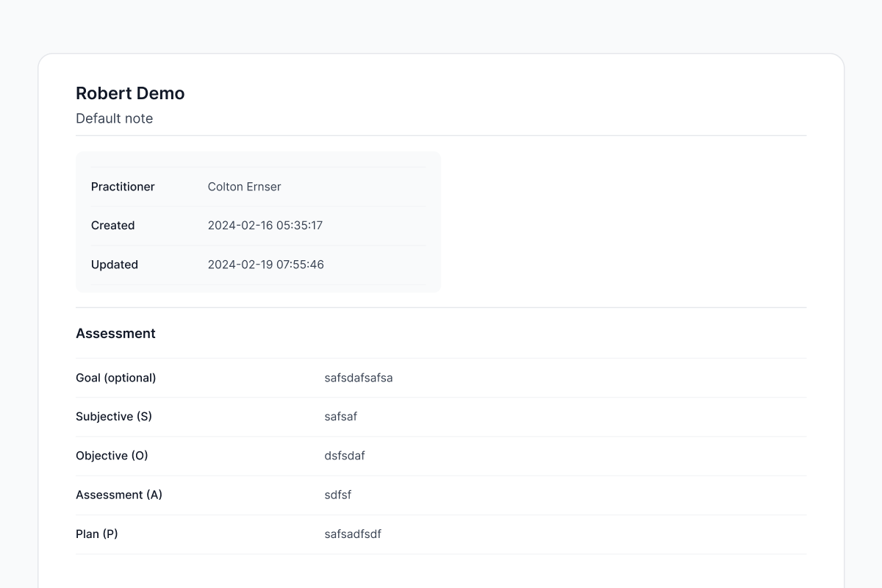Click the Objective (O) row label
The image size is (882, 588).
[x=112, y=456]
